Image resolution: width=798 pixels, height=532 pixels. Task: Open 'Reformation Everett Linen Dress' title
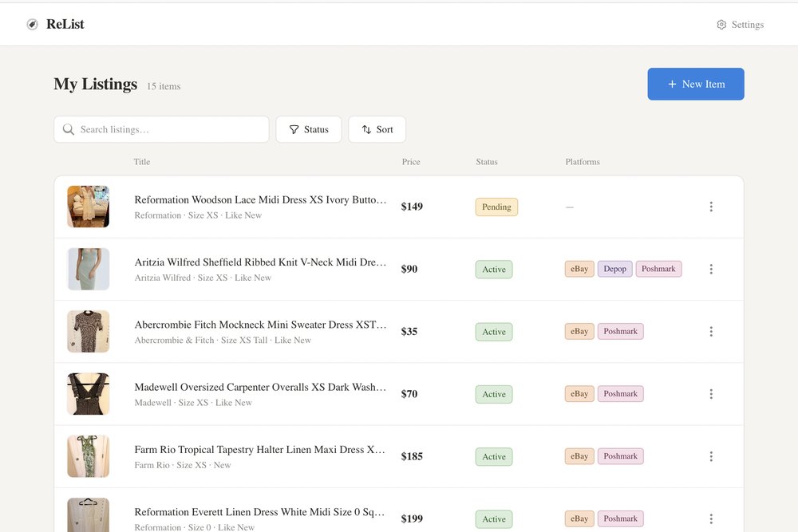[x=259, y=512]
